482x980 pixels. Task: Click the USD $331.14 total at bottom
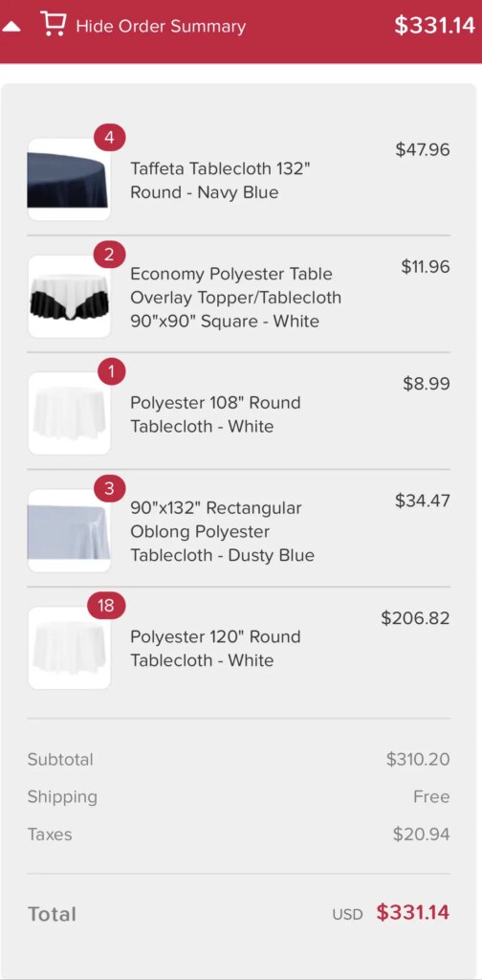[391, 913]
